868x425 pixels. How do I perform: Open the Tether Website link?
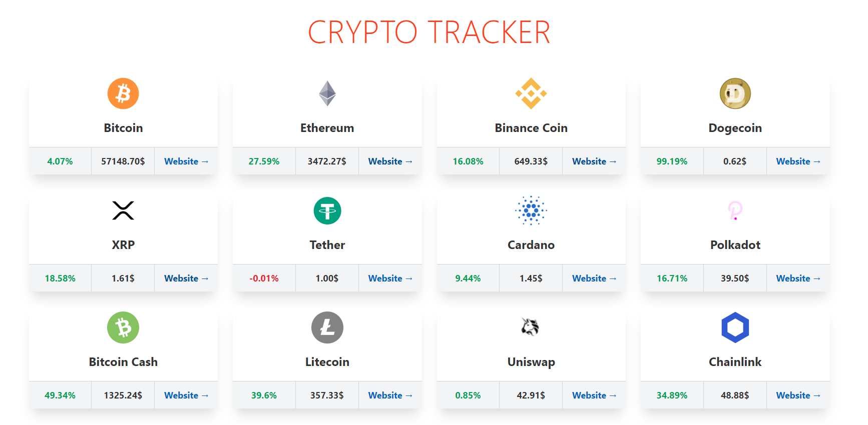tap(390, 278)
